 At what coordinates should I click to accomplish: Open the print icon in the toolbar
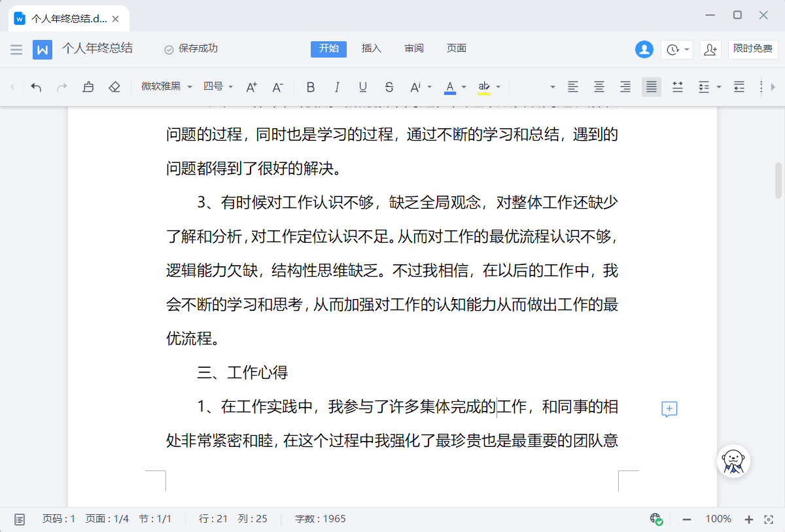88,86
